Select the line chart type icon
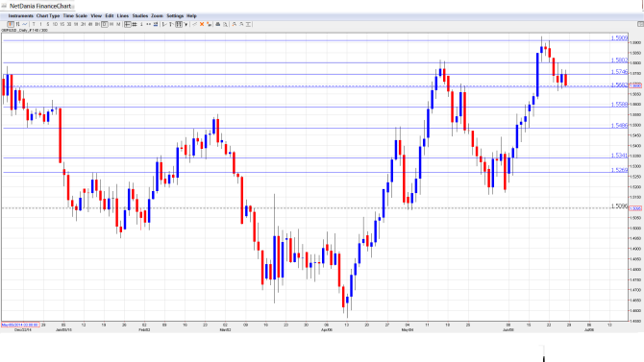 (25, 25)
